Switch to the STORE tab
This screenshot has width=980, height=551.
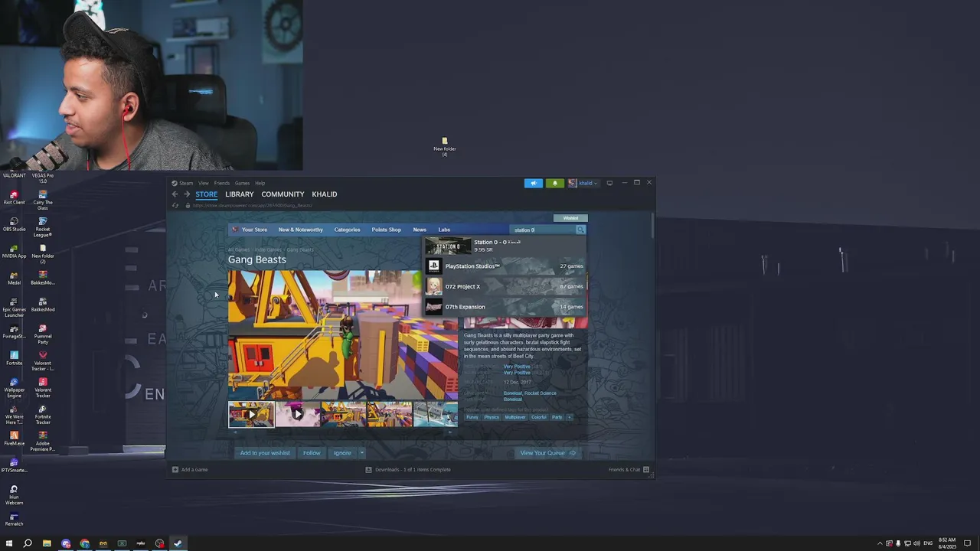206,194
